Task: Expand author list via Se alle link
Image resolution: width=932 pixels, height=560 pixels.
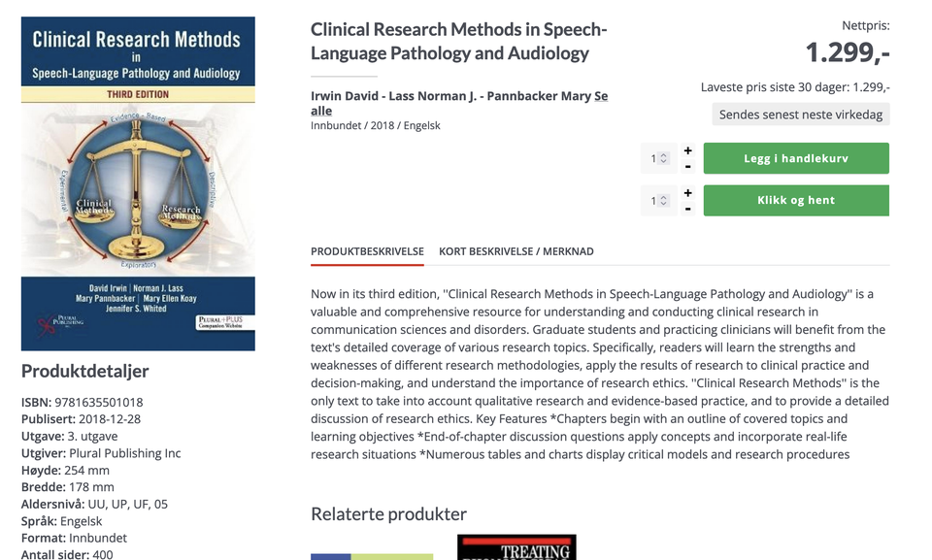Action: tap(600, 97)
